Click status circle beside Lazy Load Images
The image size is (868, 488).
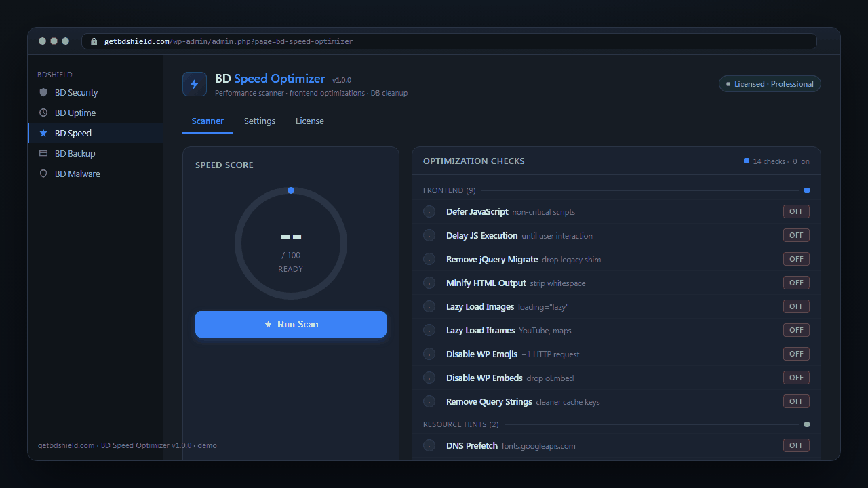[429, 306]
